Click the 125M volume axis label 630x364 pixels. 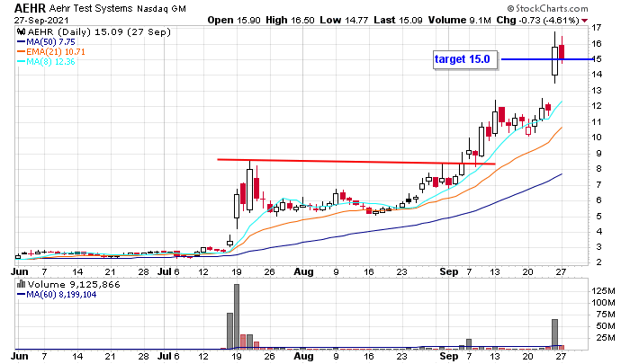click(x=604, y=290)
